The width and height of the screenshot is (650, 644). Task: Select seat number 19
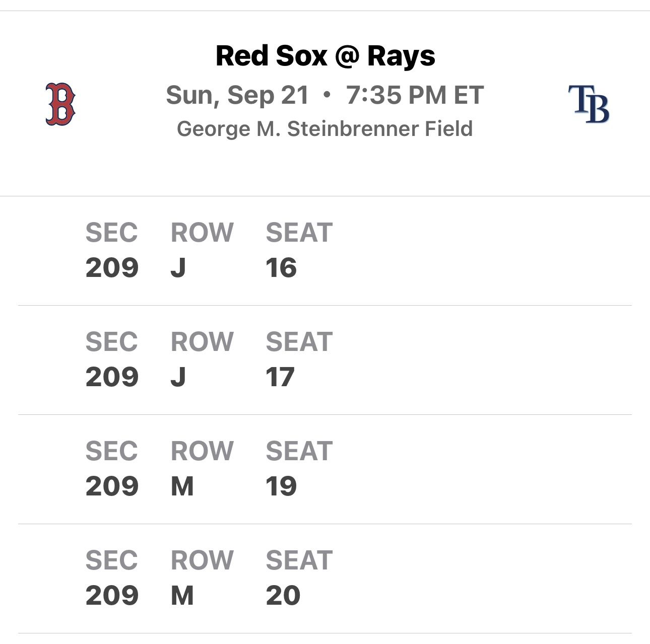(281, 486)
